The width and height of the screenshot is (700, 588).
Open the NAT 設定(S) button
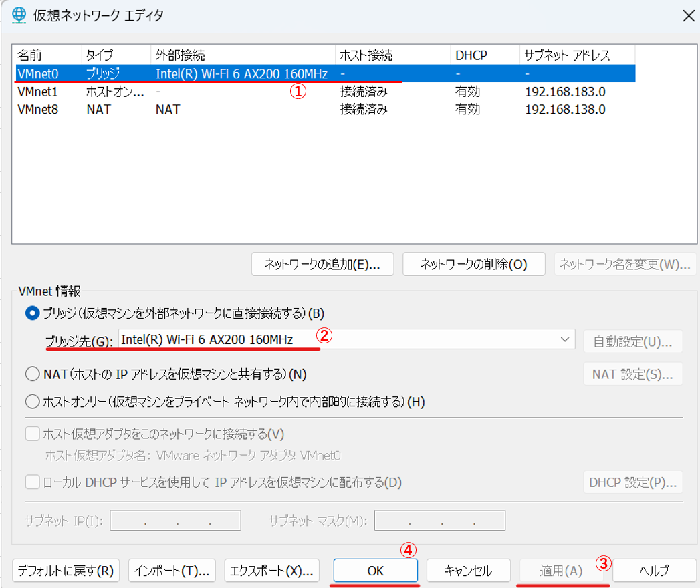pos(633,374)
